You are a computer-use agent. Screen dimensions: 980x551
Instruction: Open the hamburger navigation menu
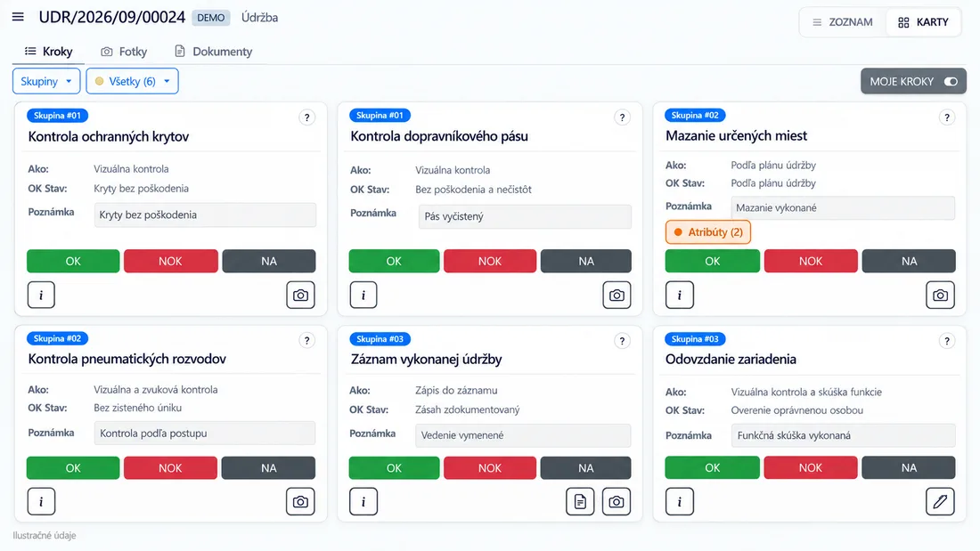(x=18, y=17)
